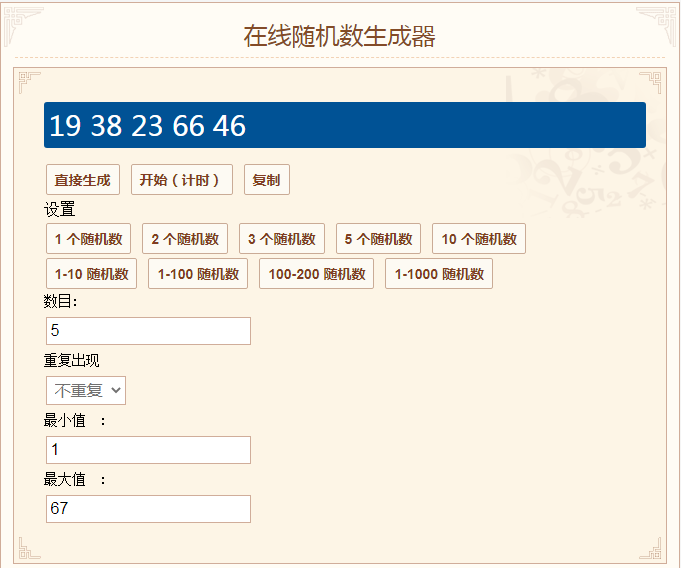Focus the 最小值 minimum input field
The image size is (681, 568).
pos(148,450)
